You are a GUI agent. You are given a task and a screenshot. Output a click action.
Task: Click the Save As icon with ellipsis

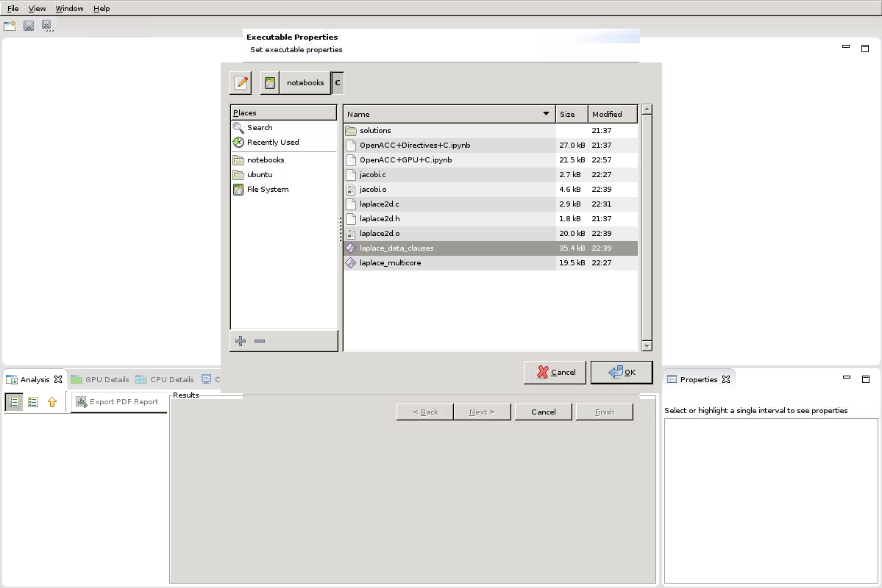[x=47, y=26]
